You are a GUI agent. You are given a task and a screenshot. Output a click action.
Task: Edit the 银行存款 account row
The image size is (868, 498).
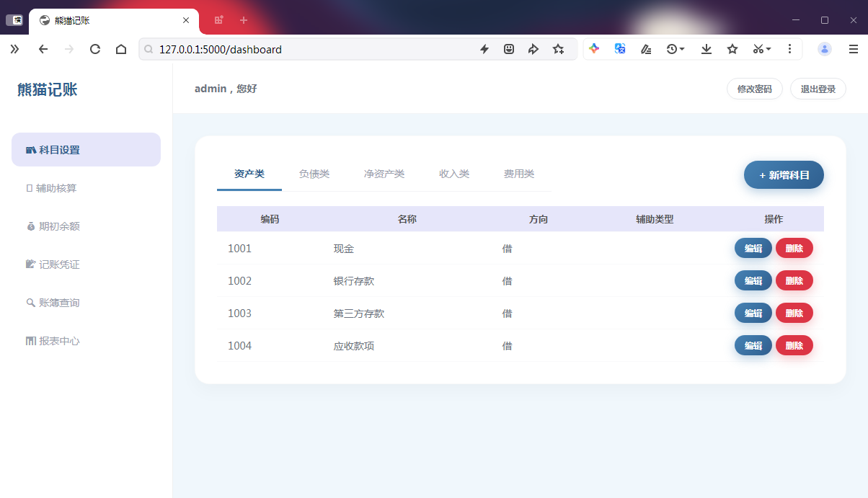[x=753, y=281]
